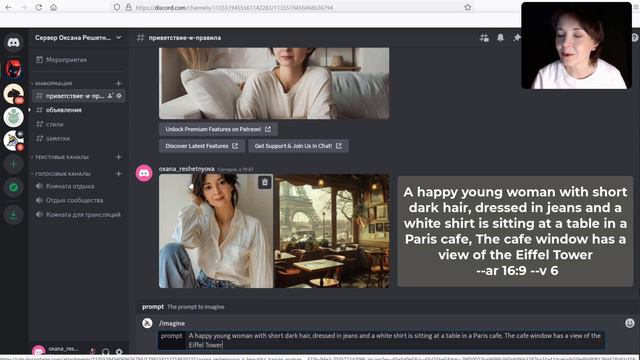Open user settings gear at bottom left

[119, 351]
